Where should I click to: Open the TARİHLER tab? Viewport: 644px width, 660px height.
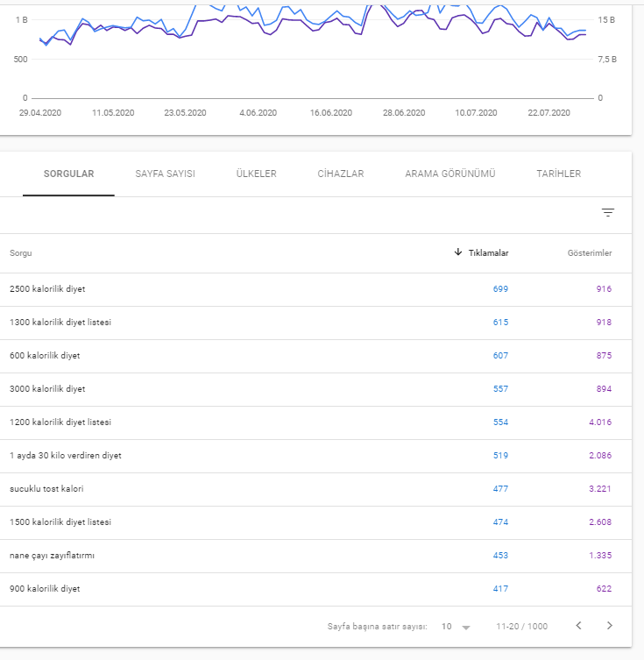559,174
